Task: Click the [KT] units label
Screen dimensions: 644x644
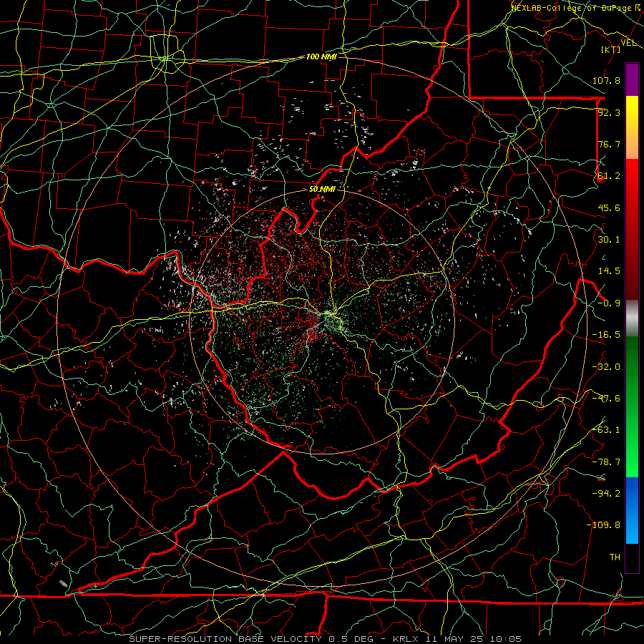Action: coord(611,49)
